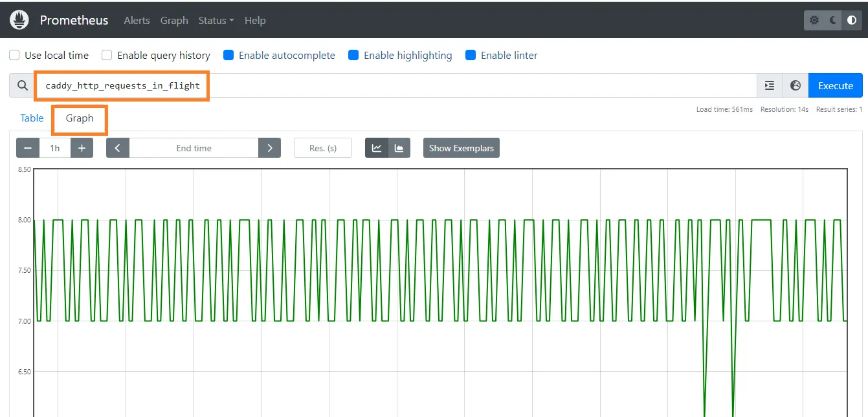868x417 pixels.
Task: Increase the time range with plus button
Action: point(82,148)
